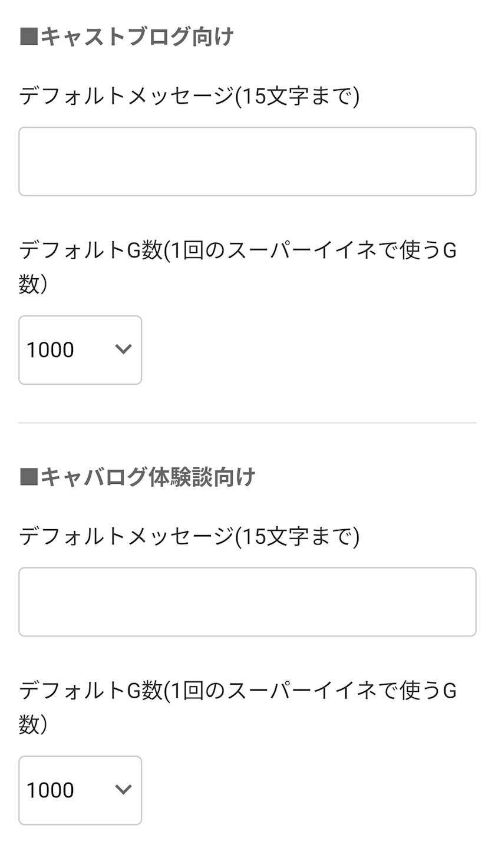This screenshot has width=495, height=868.
Task: Click the chevron arrow in the キャストブログ G数 selector
Action: 123,349
